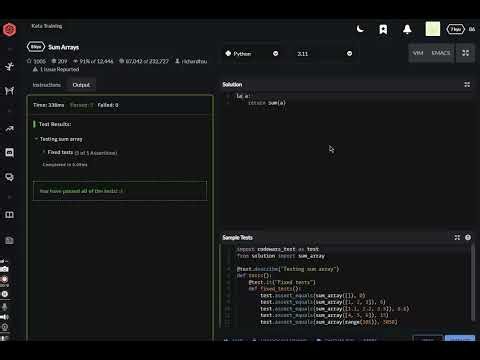The image size is (480, 360).
Task: Expand the Sample Tests panel
Action: (457, 237)
